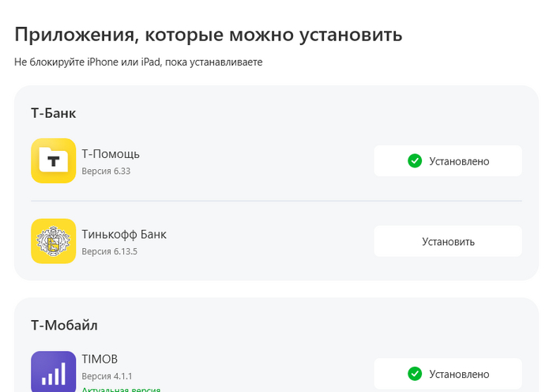
Task: Install Тинькофф Банк with the Установить button
Action: pyautogui.click(x=448, y=241)
